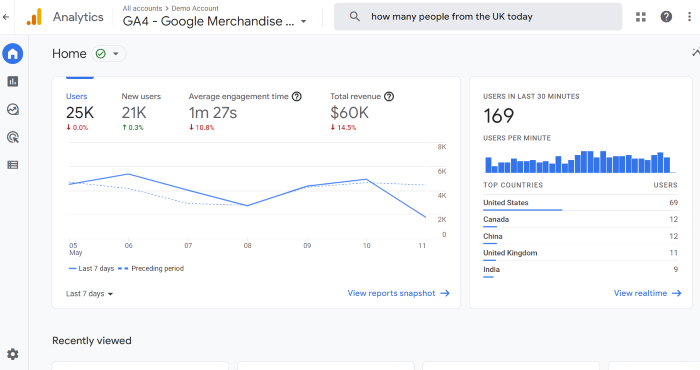
Task: Open the help question mark icon
Action: tap(666, 17)
